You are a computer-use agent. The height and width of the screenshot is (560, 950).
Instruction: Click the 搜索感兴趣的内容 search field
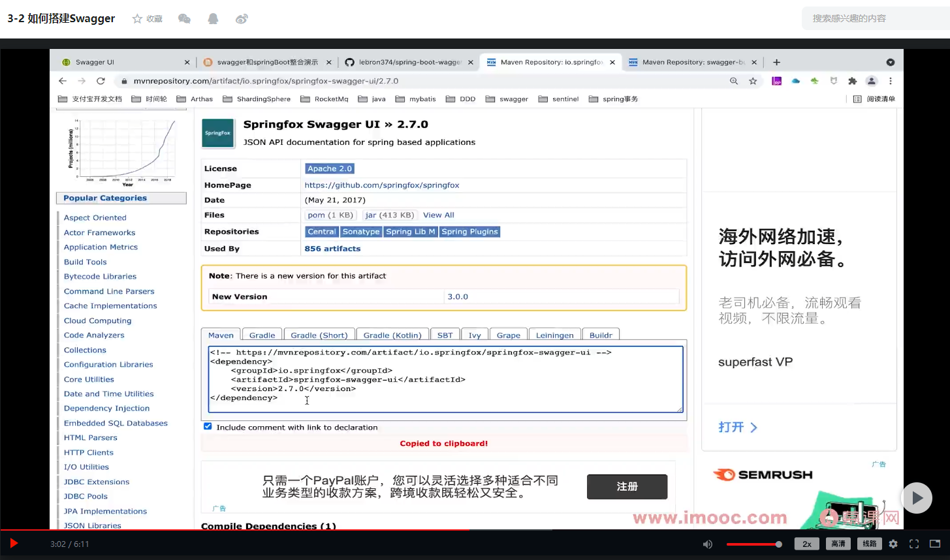coord(876,19)
